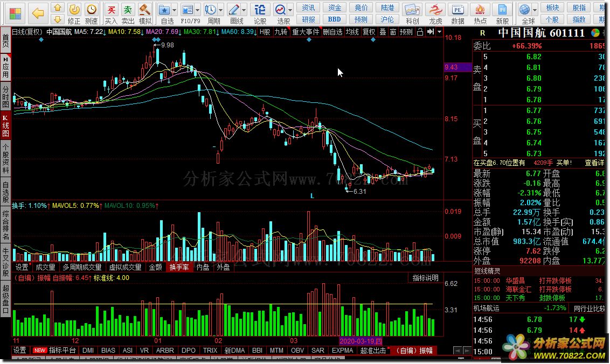Toggle the 叠 overlay option
This screenshot has width=610, height=364.
[383, 32]
